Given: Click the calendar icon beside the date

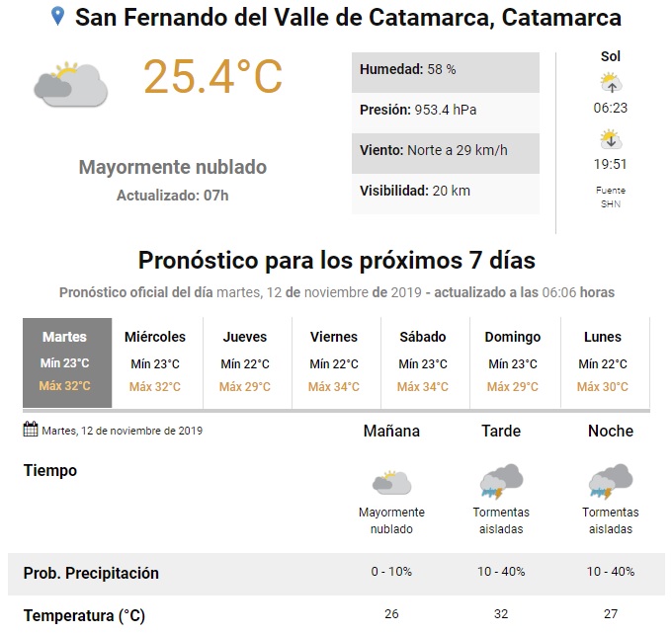Looking at the screenshot, I should [x=30, y=431].
